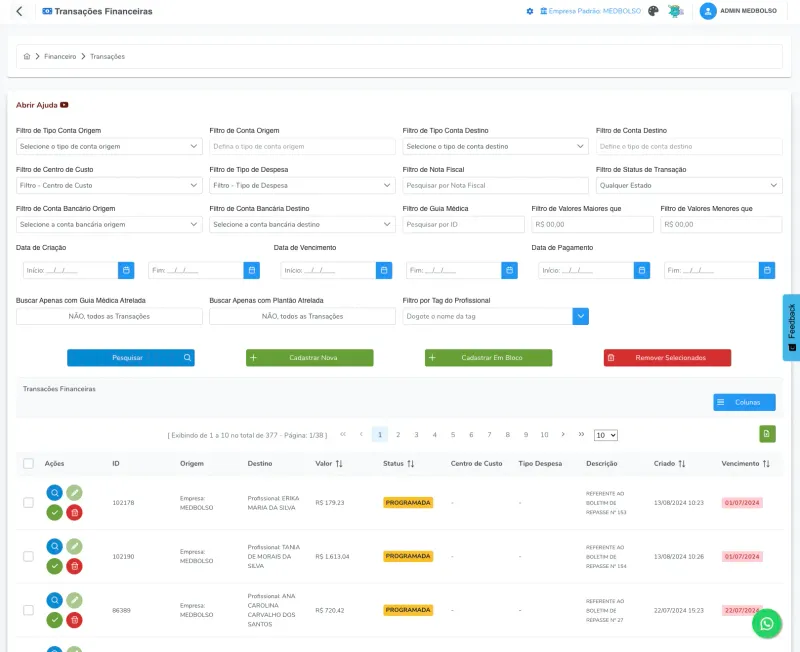Open Financeiro in the breadcrumb

tap(60, 56)
